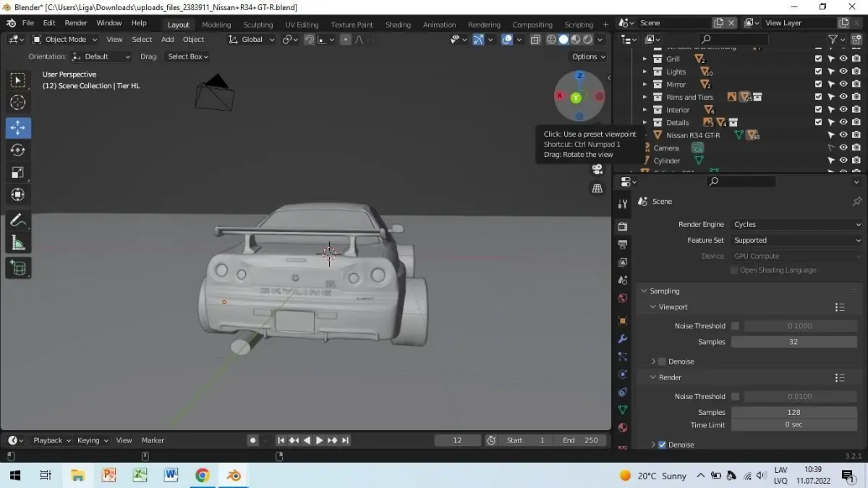Expand the Rims and Tiers collection

pyautogui.click(x=645, y=97)
